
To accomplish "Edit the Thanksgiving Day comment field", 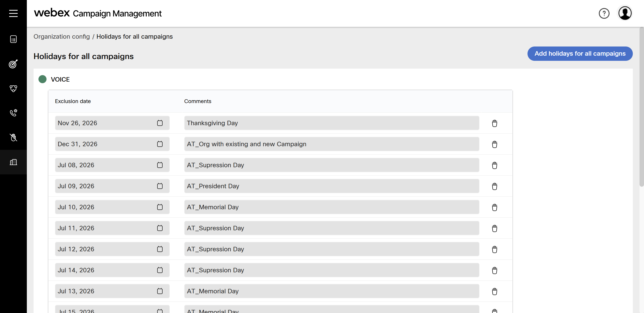I will (331, 123).
